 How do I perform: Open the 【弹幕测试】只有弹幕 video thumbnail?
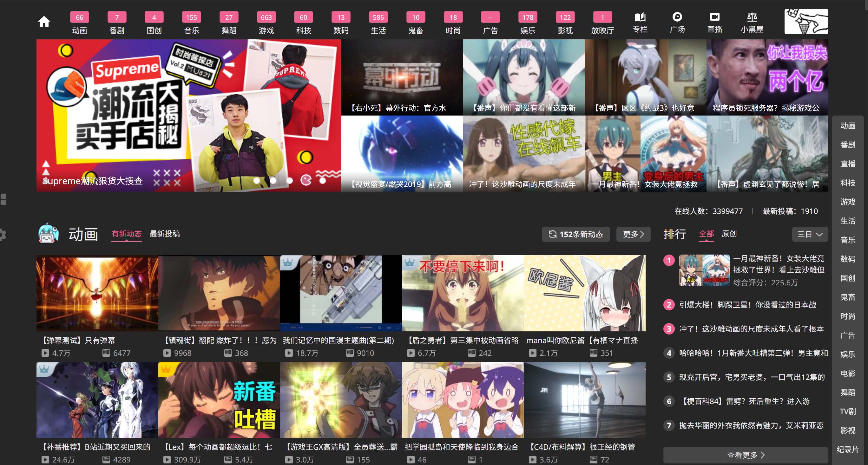[97, 293]
